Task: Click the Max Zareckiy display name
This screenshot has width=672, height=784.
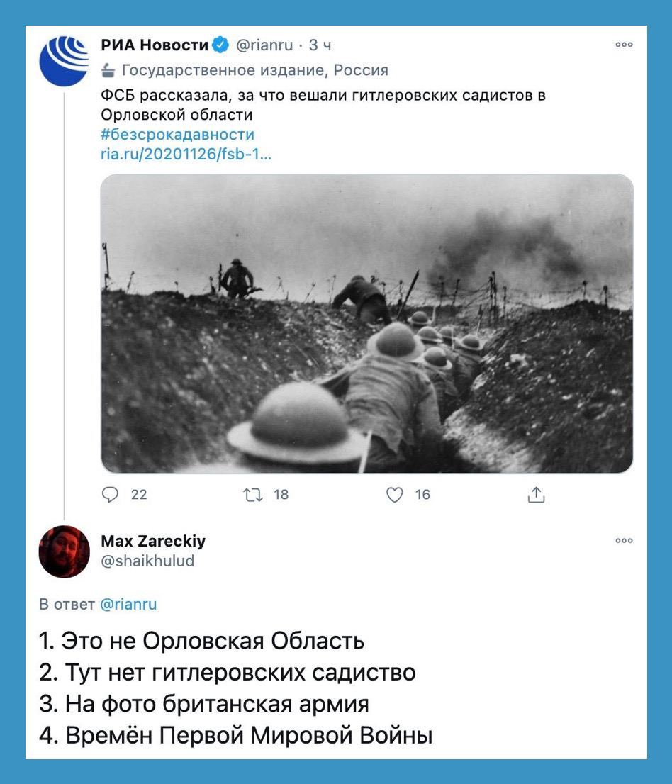Action: pyautogui.click(x=153, y=541)
